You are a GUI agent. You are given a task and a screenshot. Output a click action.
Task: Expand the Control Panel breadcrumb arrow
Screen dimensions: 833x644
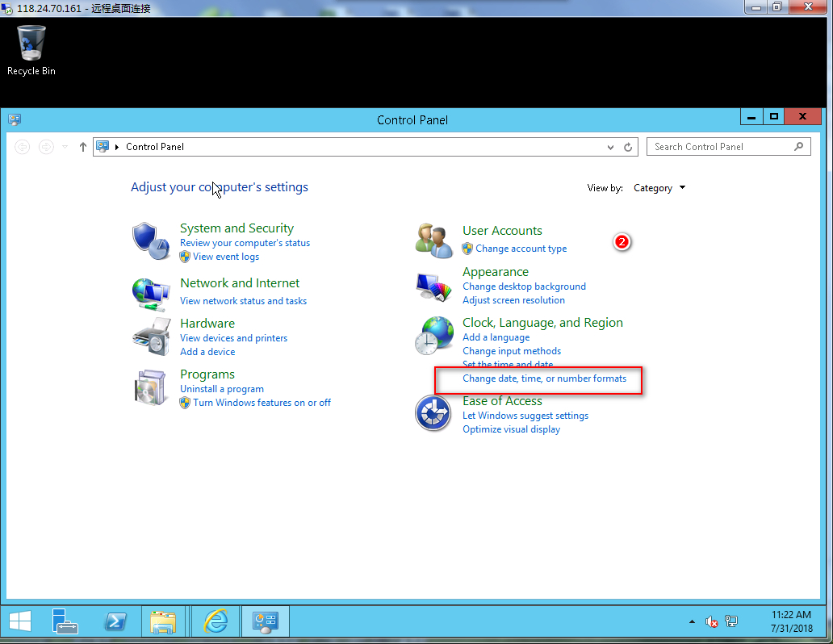(x=117, y=147)
